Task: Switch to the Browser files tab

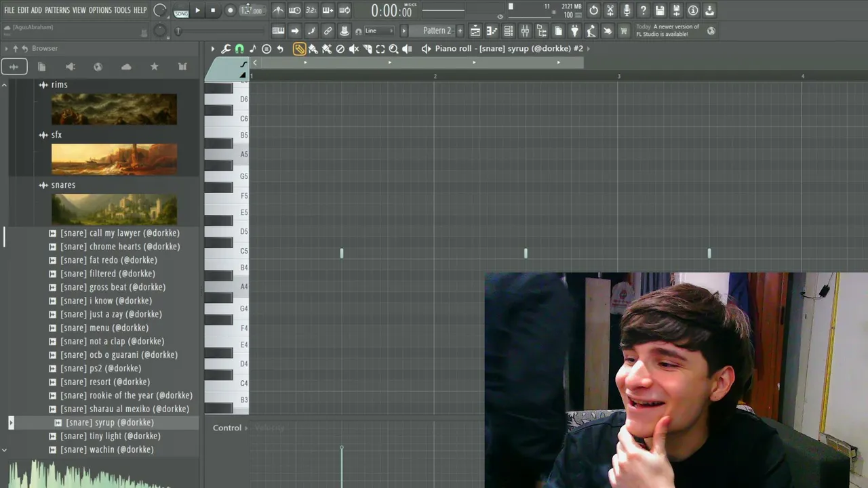Action: point(41,66)
